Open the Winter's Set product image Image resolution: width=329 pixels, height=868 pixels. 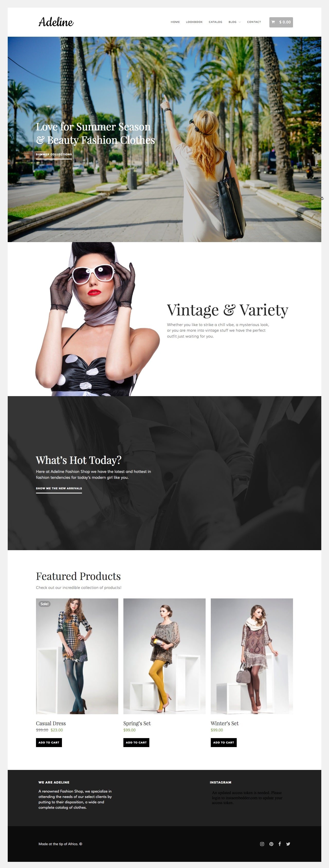(252, 656)
